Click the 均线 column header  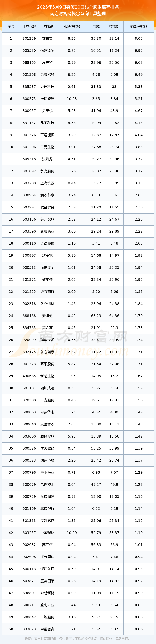click(96, 26)
